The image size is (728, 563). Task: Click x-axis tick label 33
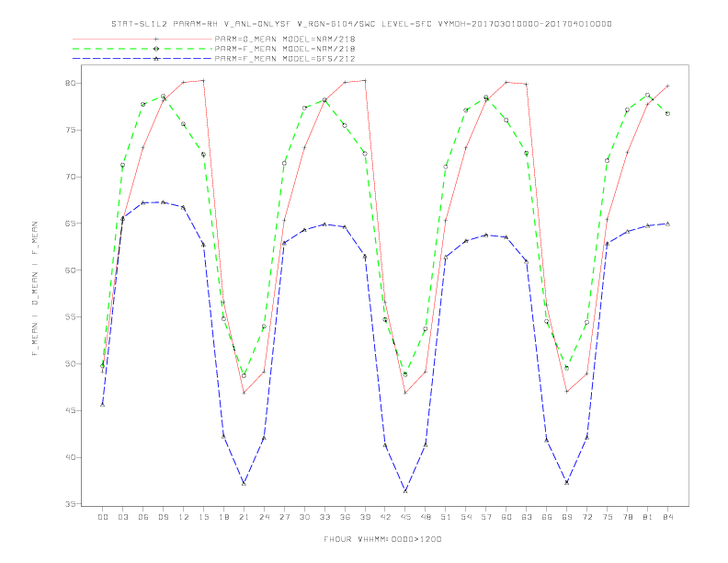tap(325, 517)
